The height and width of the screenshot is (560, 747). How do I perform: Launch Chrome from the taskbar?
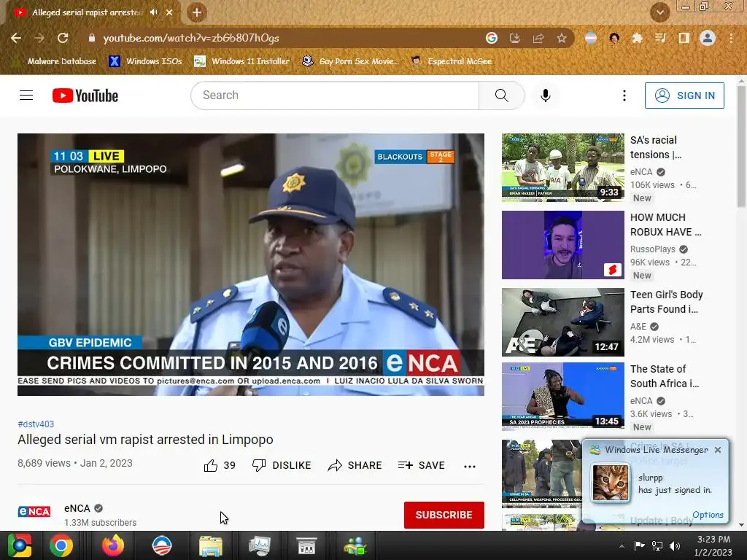tap(61, 545)
